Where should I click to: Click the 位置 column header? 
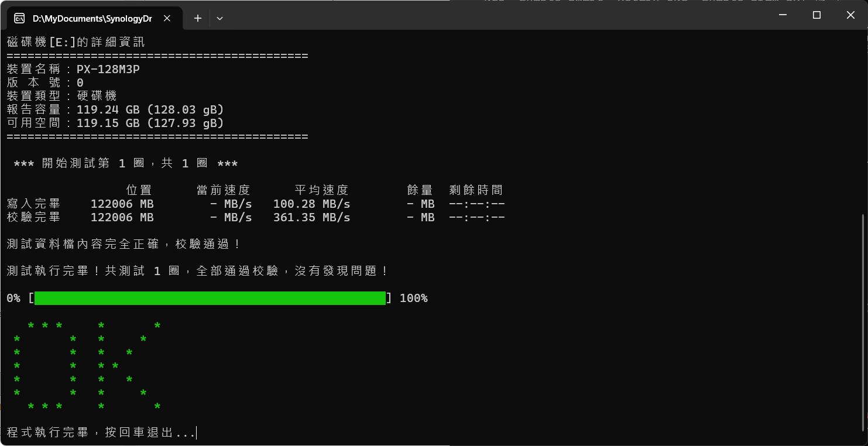pyautogui.click(x=139, y=190)
